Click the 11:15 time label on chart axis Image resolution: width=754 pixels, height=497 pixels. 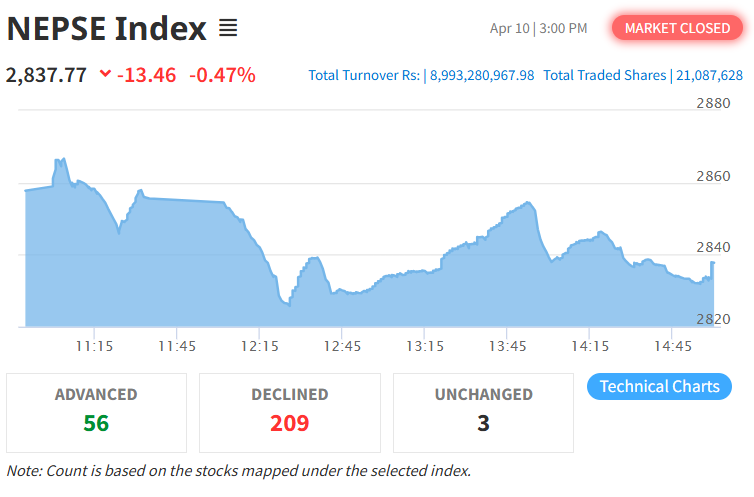click(93, 346)
